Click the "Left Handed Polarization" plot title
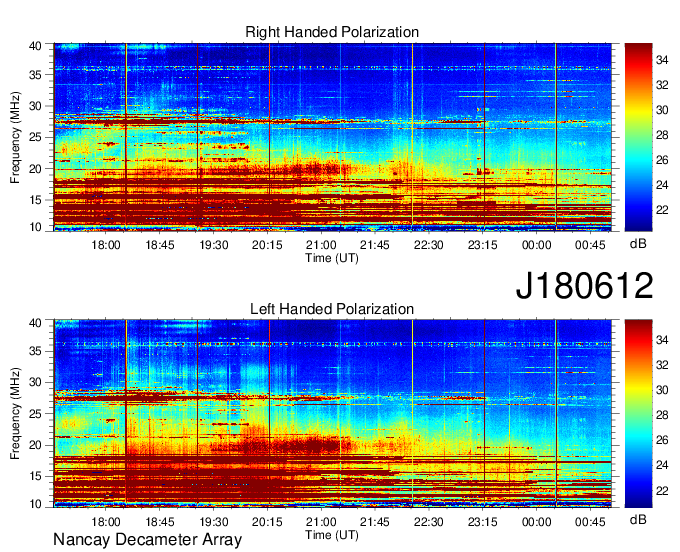Screen dimensions: 680x552 tap(332, 309)
